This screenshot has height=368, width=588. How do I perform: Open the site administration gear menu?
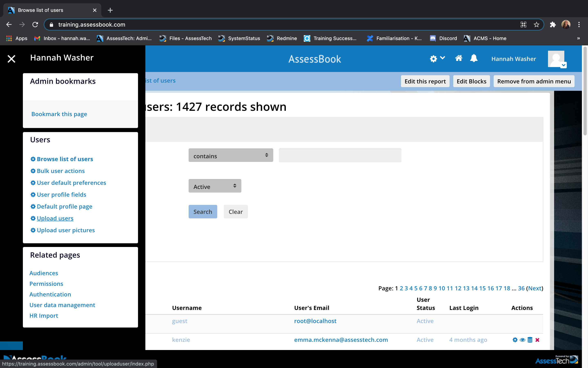(437, 58)
